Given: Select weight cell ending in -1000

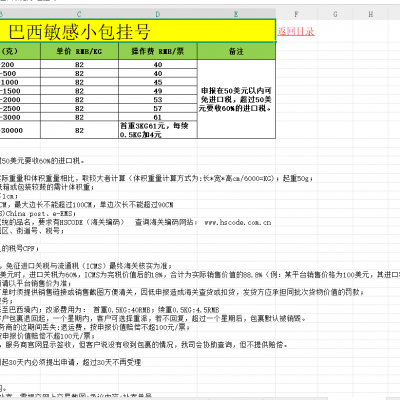Looking at the screenshot, I should pos(20,82).
